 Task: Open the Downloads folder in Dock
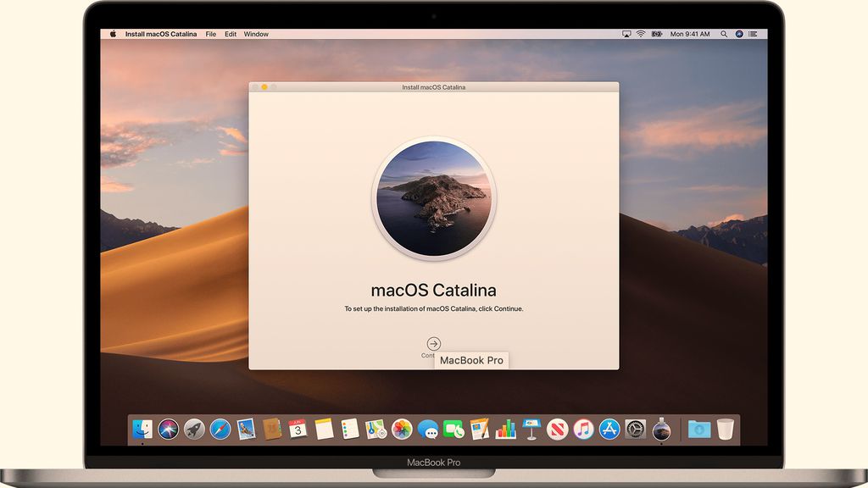coord(699,429)
